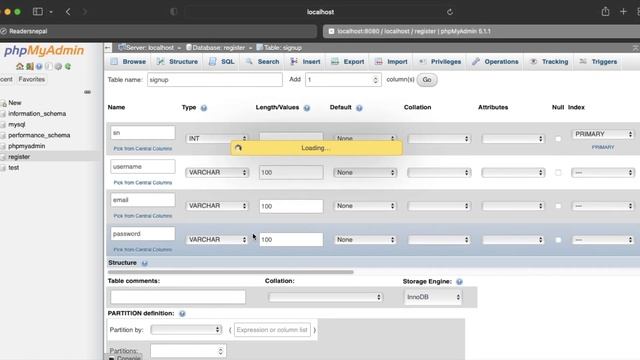Screen dimensions: 640x360
Task: Click the New database icon in tree
Action: click(x=4, y=103)
